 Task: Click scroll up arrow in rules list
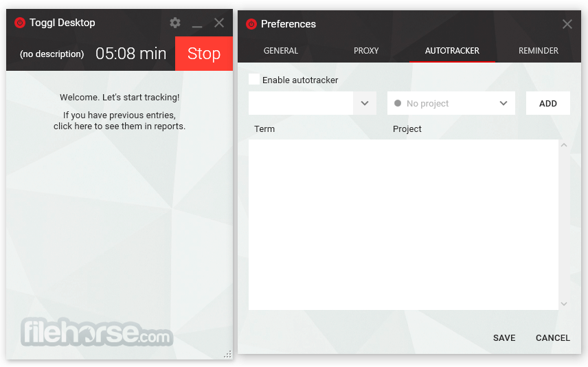(564, 145)
